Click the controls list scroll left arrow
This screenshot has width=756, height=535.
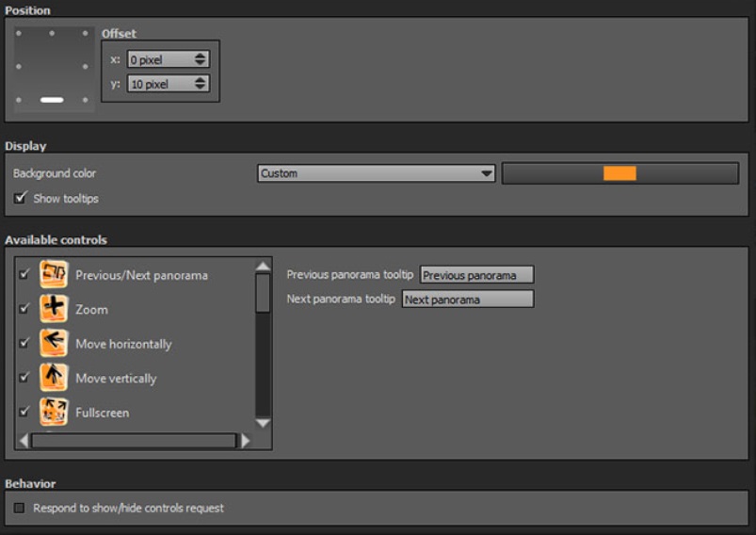[x=24, y=440]
